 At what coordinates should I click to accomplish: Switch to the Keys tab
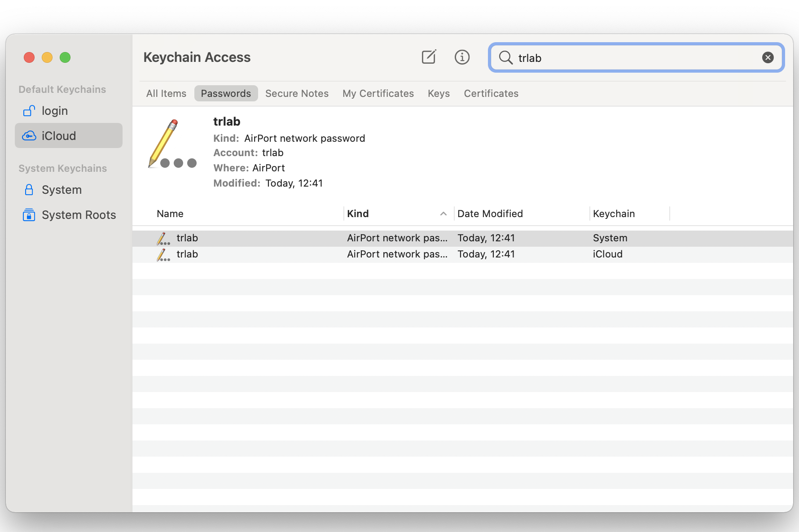439,93
